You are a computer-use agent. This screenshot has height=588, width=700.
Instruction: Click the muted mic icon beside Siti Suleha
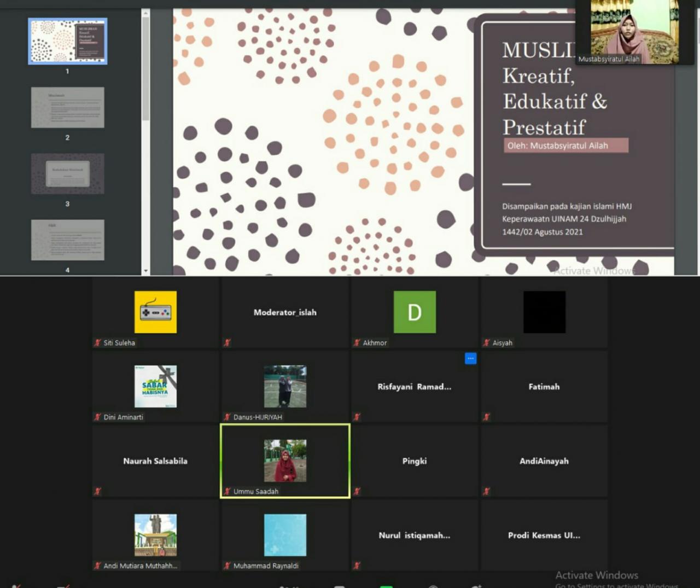click(98, 343)
